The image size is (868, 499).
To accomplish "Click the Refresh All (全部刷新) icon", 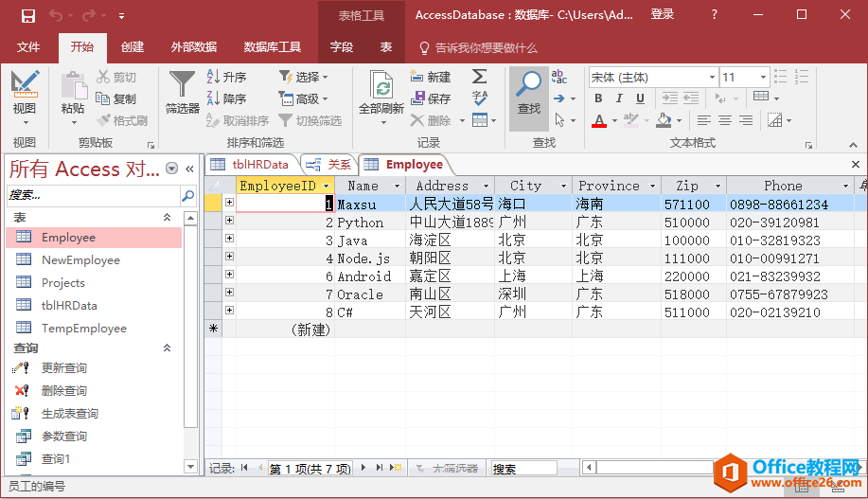I will tap(381, 92).
